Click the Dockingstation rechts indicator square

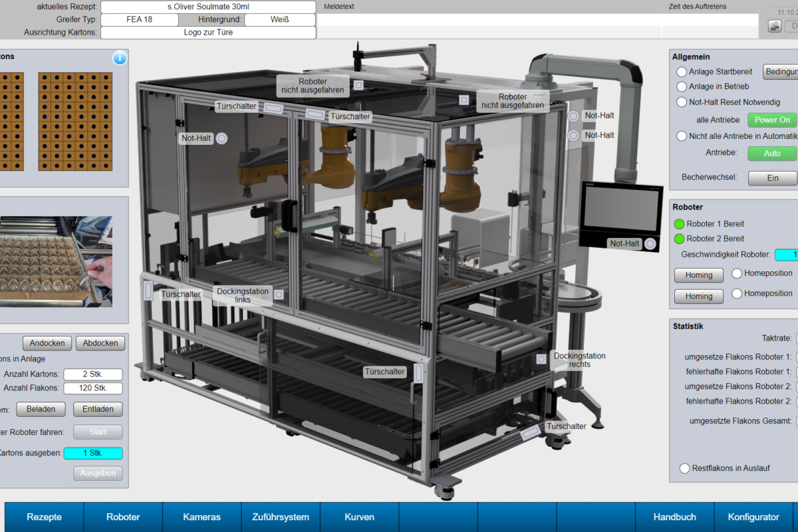pyautogui.click(x=541, y=359)
